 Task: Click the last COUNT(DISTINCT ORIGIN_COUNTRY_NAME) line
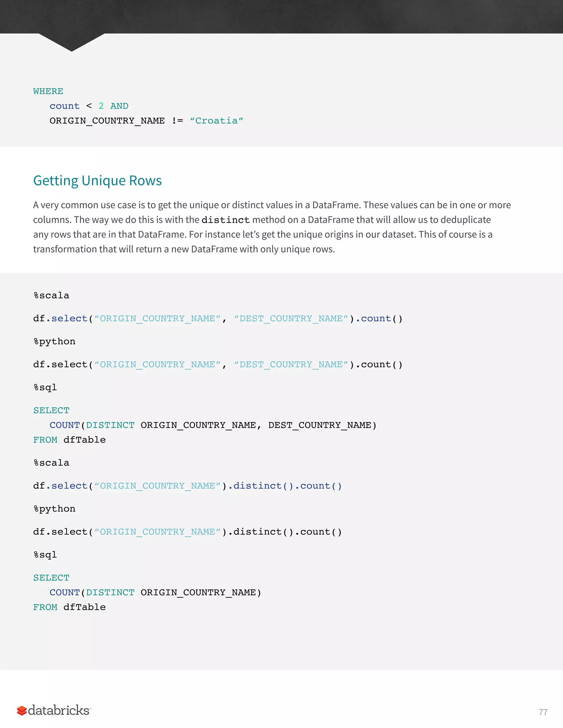[155, 592]
